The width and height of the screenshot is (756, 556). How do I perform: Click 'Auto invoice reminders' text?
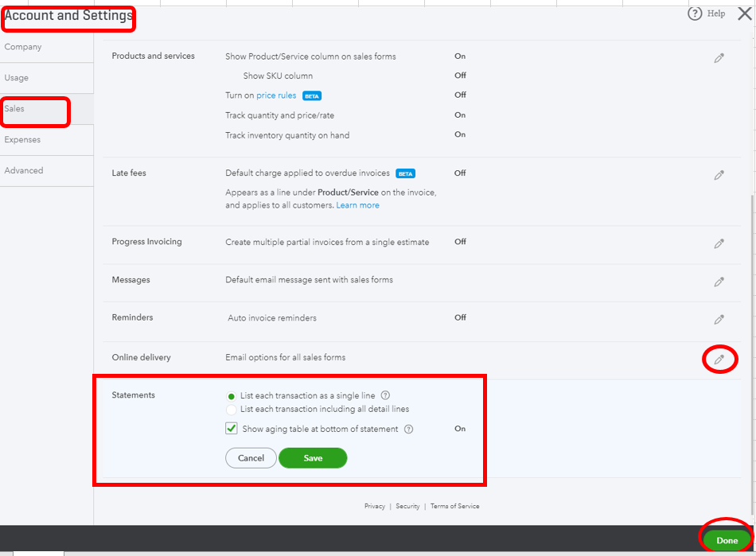tap(272, 318)
